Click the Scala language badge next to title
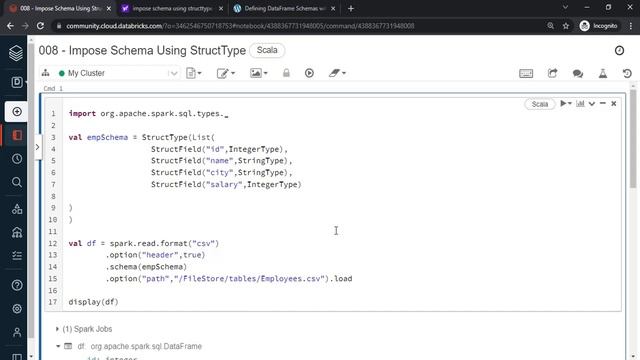 coord(267,50)
